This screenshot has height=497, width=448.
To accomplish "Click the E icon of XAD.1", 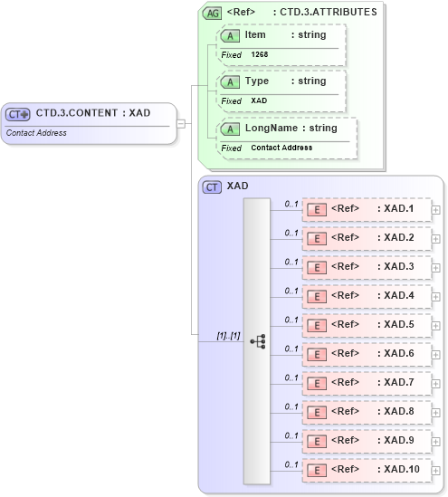I will [x=317, y=210].
